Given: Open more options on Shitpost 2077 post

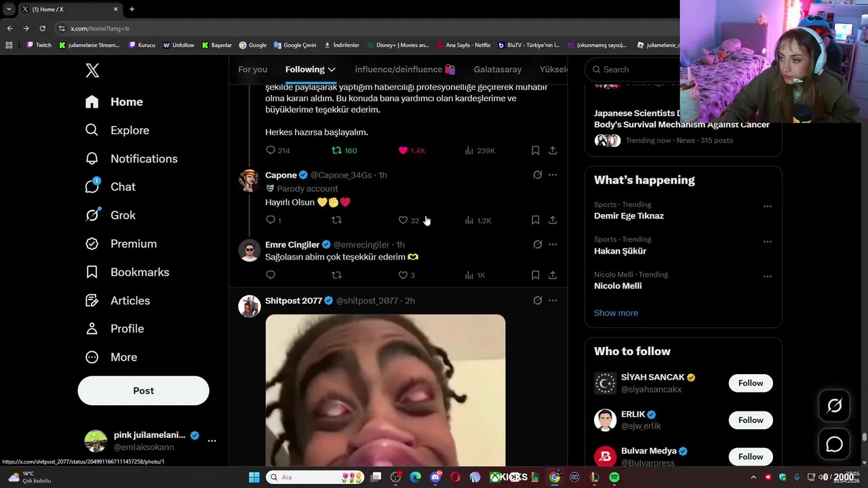Looking at the screenshot, I should tap(553, 300).
